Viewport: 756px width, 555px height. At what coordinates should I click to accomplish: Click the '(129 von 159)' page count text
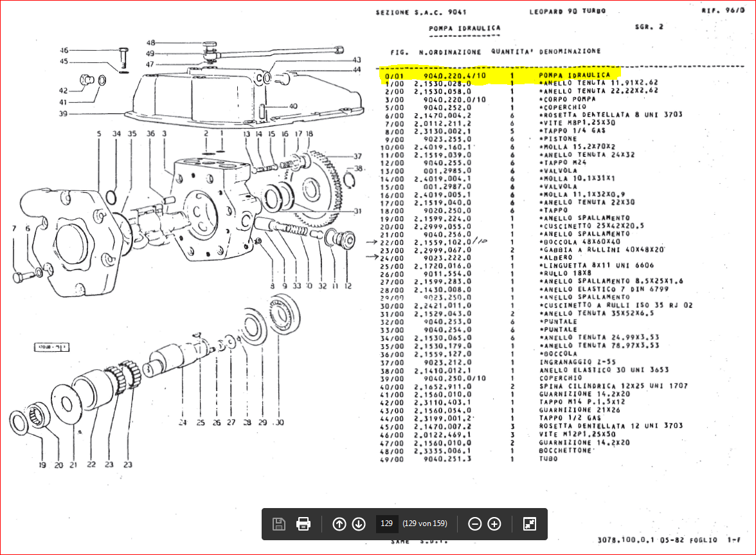(424, 523)
